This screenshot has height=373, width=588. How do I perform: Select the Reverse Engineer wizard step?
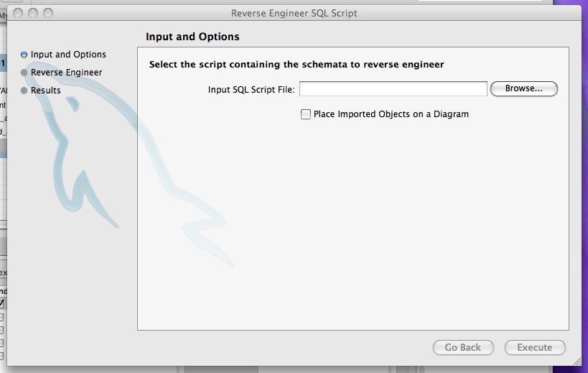(66, 73)
